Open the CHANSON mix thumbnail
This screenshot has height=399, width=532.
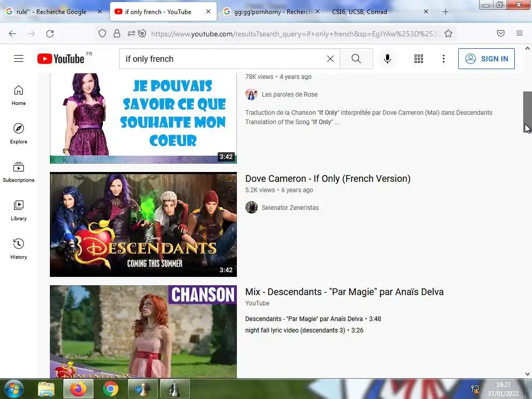click(143, 331)
